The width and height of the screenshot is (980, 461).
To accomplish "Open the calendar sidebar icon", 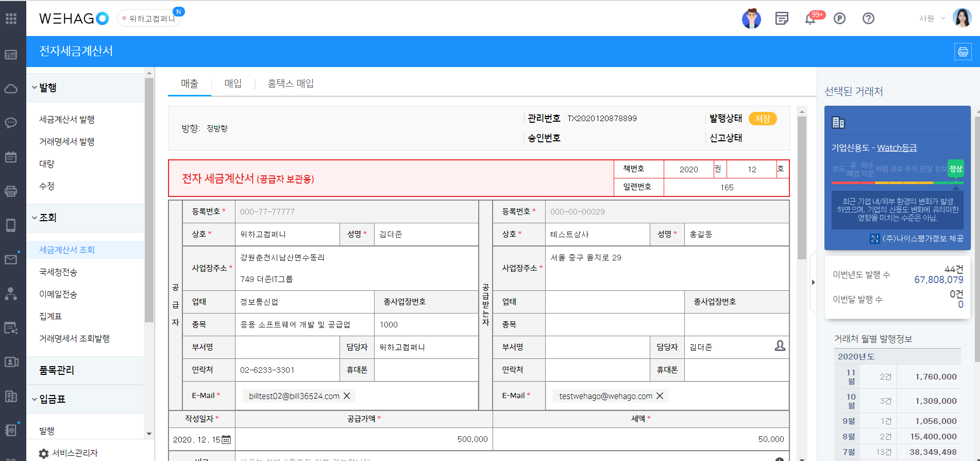I will click(11, 157).
